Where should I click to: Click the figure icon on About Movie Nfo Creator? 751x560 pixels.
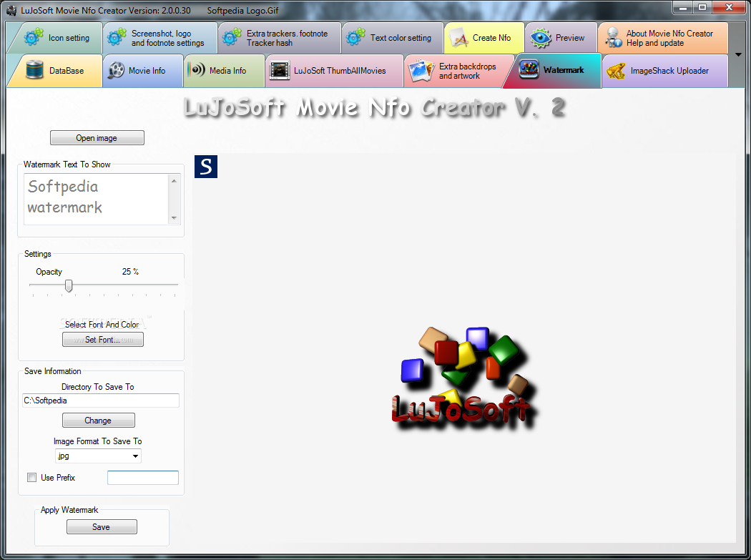[x=612, y=38]
